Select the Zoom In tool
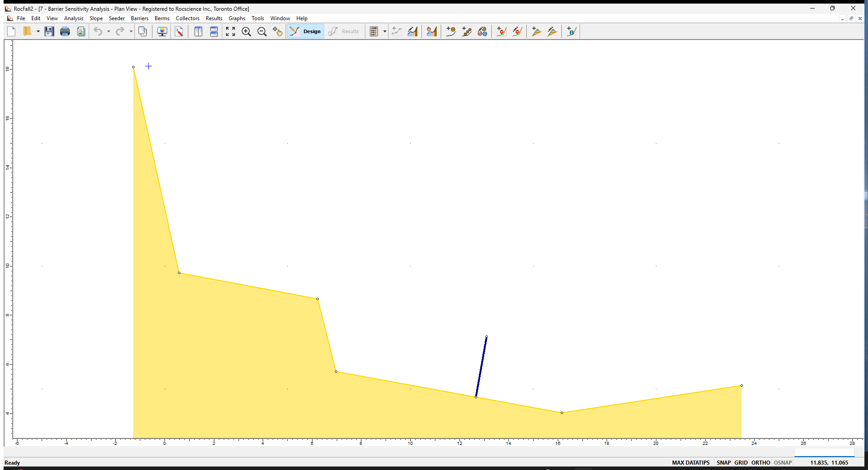Image resolution: width=868 pixels, height=470 pixels. click(x=246, y=31)
